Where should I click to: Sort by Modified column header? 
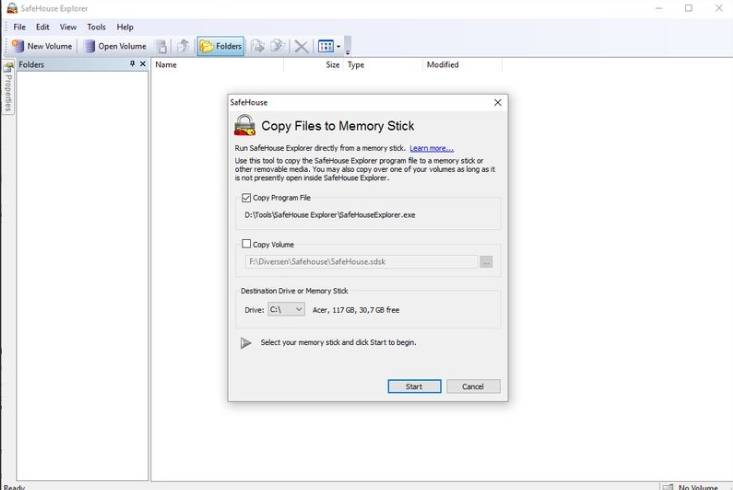click(x=463, y=65)
